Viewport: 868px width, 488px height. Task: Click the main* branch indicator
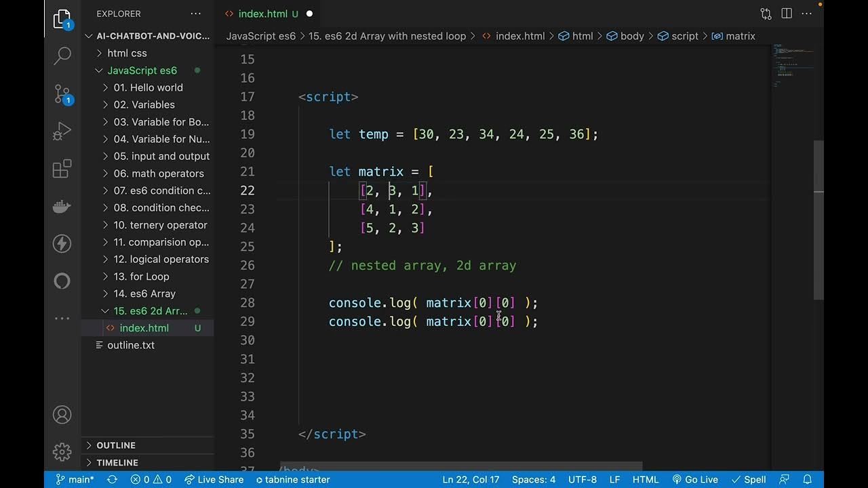(75, 479)
